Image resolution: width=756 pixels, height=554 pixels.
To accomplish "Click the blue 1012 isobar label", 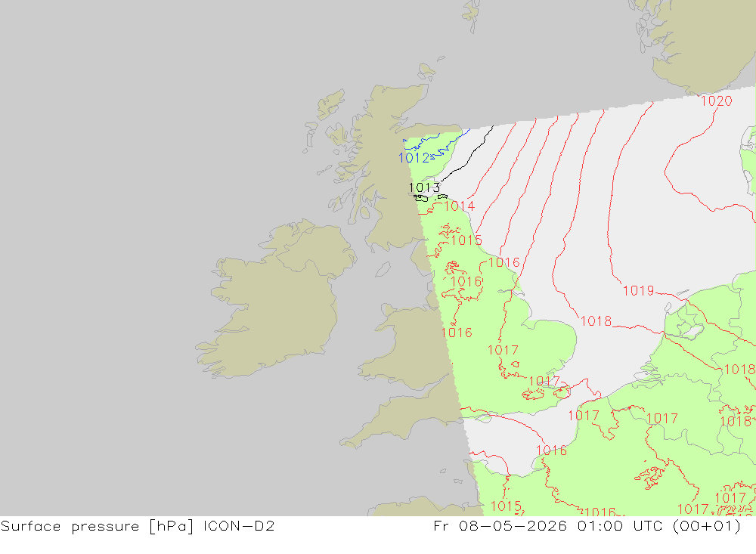I will point(414,158).
